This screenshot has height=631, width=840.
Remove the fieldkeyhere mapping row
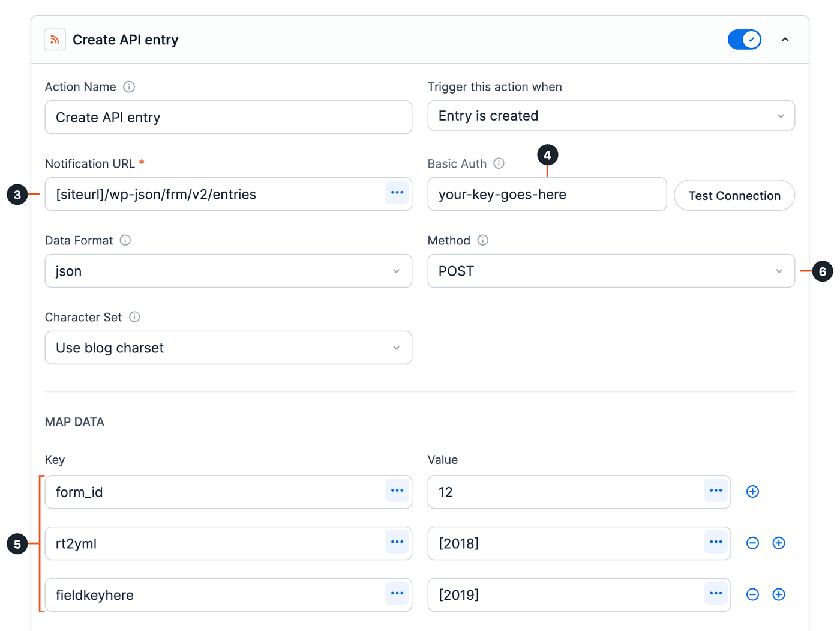(x=752, y=595)
